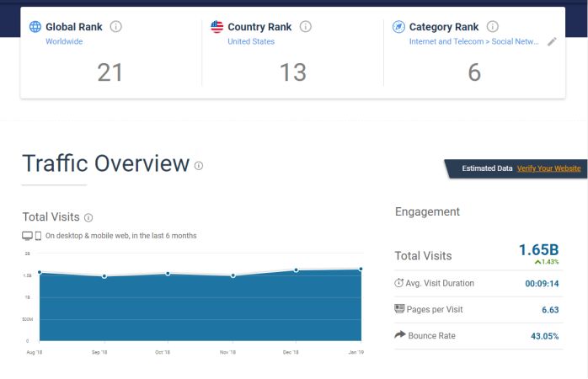Click the Bounce Rate arrow icon

(400, 334)
